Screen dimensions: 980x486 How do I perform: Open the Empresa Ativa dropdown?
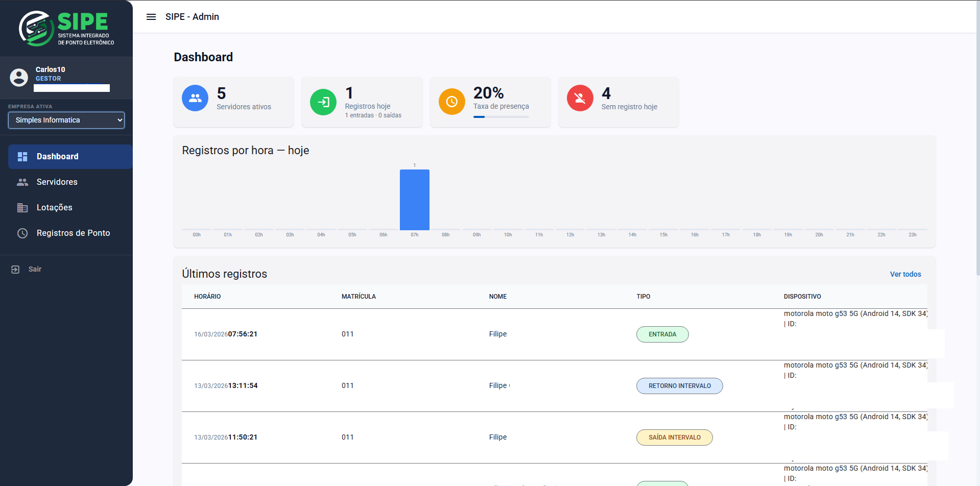tap(66, 120)
